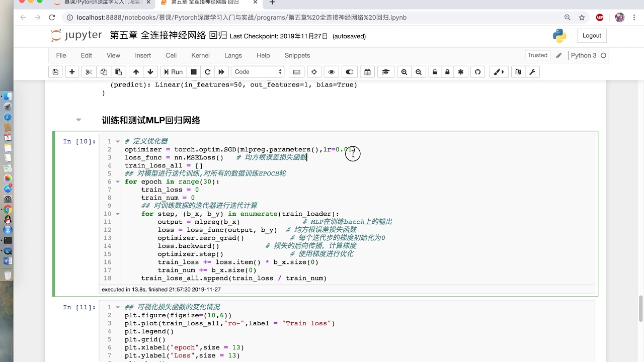
Task: Click the Logout button
Action: click(x=592, y=36)
